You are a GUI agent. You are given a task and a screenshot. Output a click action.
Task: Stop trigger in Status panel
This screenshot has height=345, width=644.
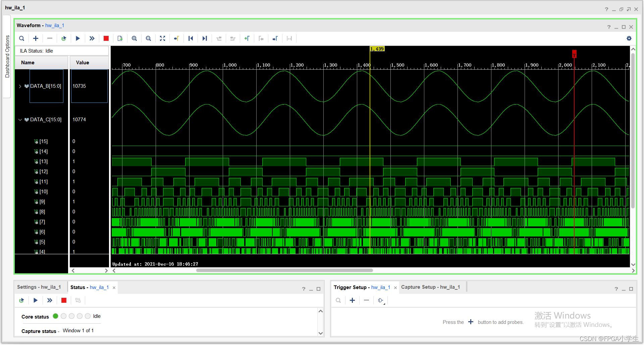pyautogui.click(x=64, y=300)
